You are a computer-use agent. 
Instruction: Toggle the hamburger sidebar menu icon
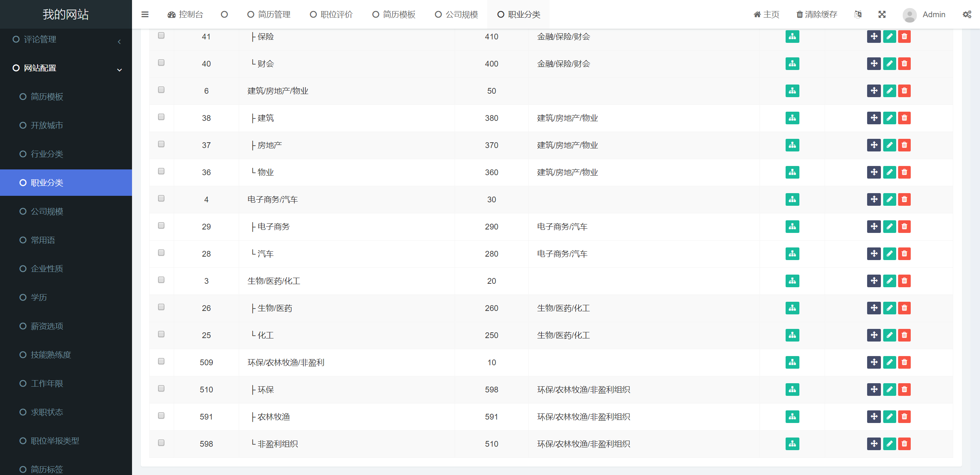(145, 15)
